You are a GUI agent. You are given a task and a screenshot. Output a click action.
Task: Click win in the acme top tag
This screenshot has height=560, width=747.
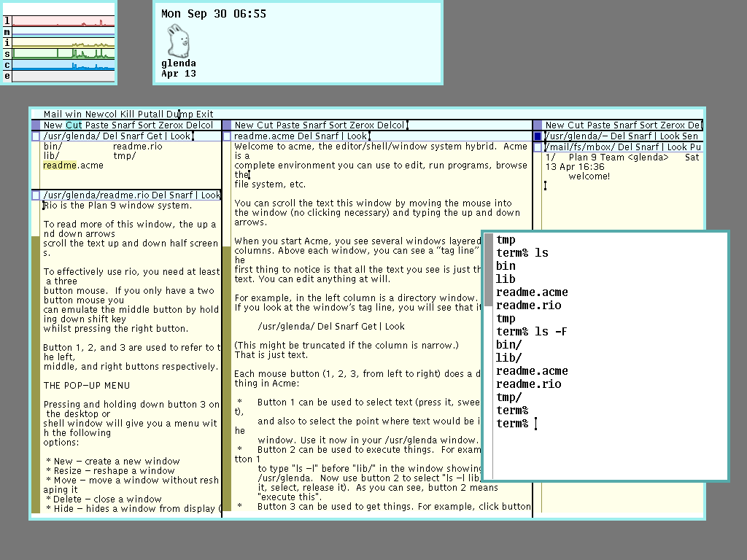tap(74, 114)
